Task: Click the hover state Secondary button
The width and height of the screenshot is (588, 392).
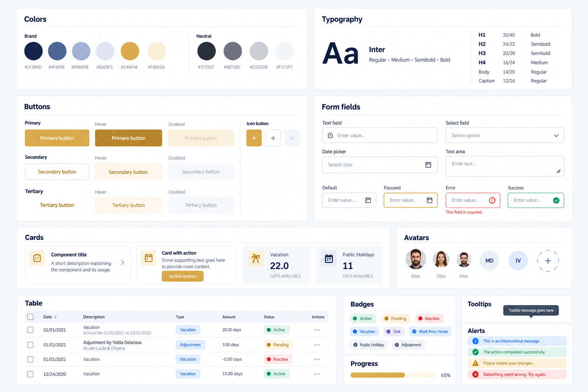Action: coord(129,172)
